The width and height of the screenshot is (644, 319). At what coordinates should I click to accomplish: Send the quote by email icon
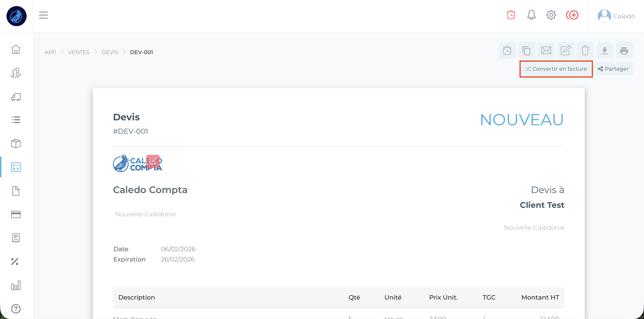(546, 51)
